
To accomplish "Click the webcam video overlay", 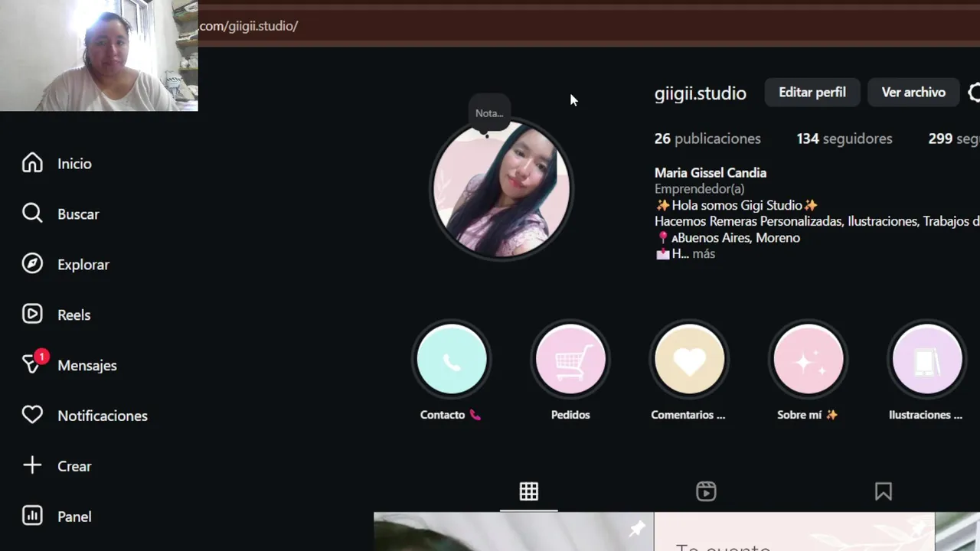I will tap(99, 55).
